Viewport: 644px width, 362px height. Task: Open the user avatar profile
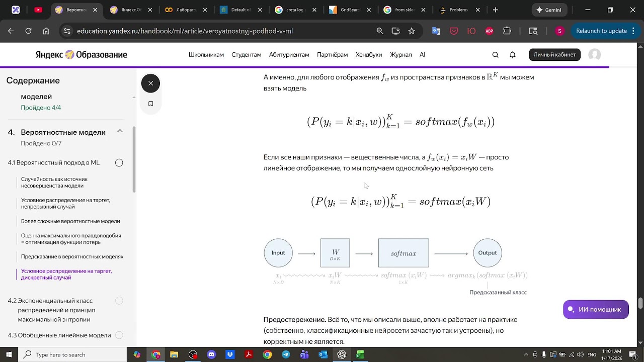(595, 55)
